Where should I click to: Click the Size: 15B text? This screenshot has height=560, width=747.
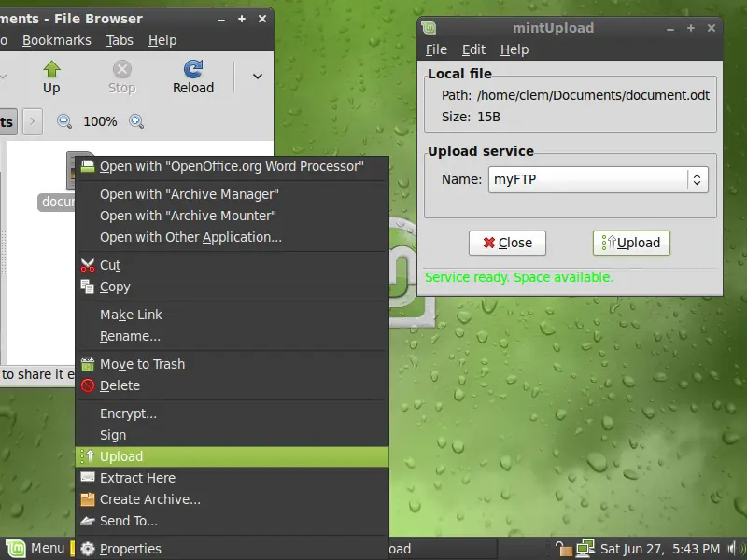[471, 117]
